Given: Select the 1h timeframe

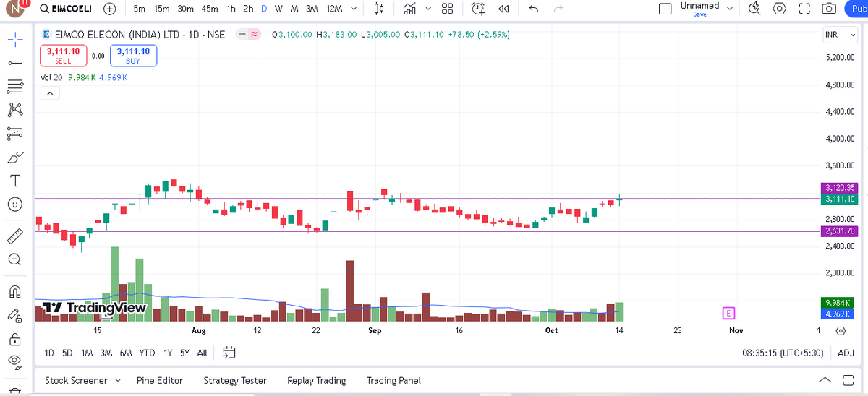Looking at the screenshot, I should 231,9.
